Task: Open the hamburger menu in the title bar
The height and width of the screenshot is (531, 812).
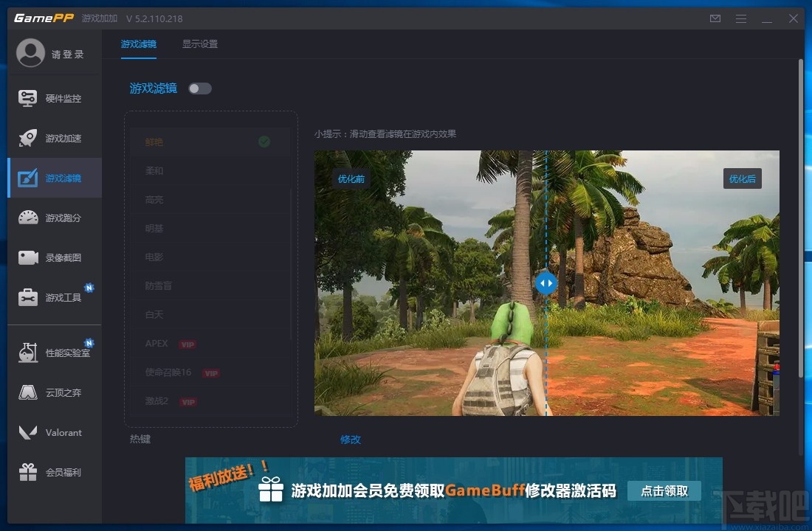Action: (740, 18)
